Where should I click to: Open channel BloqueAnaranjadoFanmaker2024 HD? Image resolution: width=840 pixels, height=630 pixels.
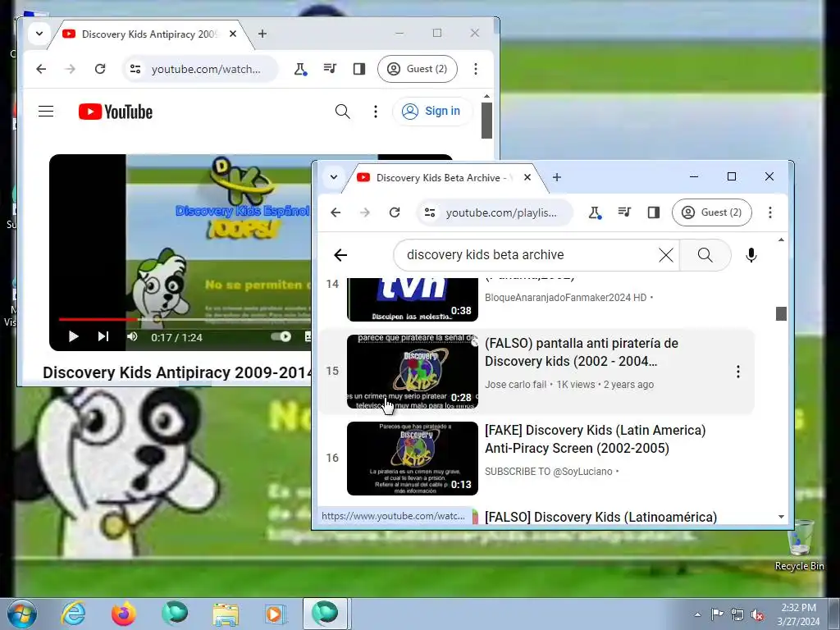pyautogui.click(x=565, y=297)
